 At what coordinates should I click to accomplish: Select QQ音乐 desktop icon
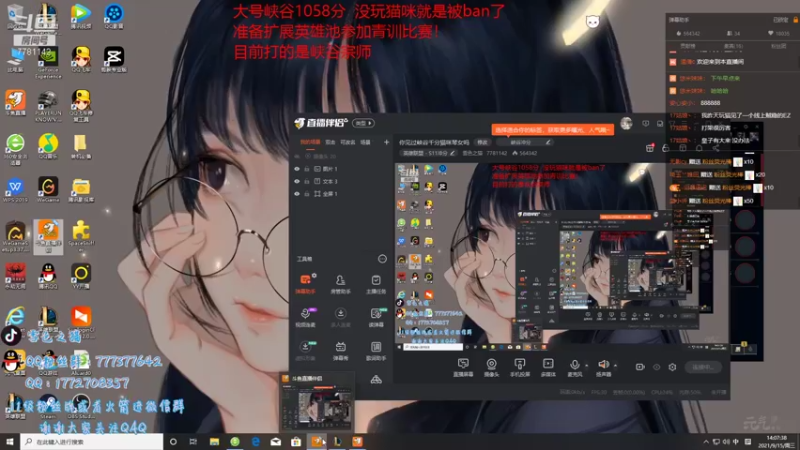click(48, 147)
